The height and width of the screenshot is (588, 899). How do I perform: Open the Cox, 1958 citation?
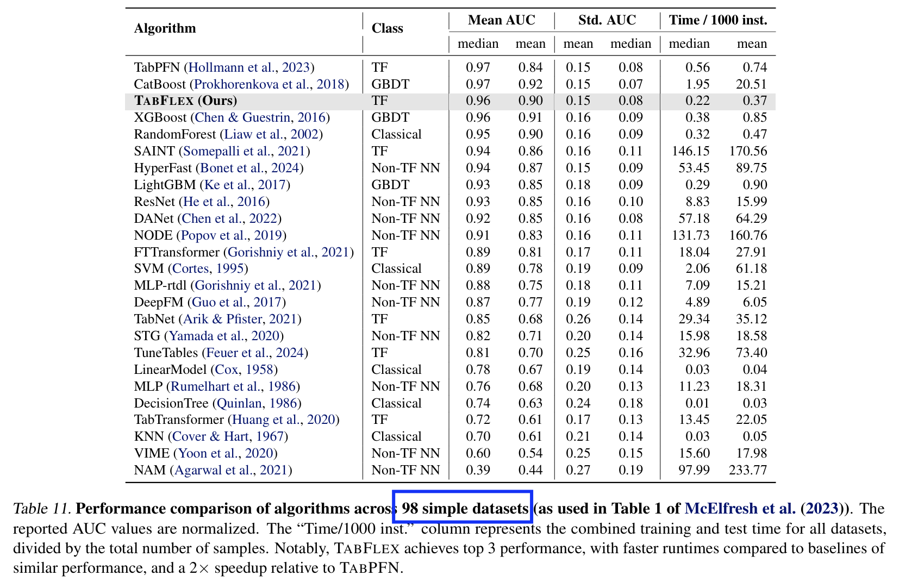click(x=245, y=370)
